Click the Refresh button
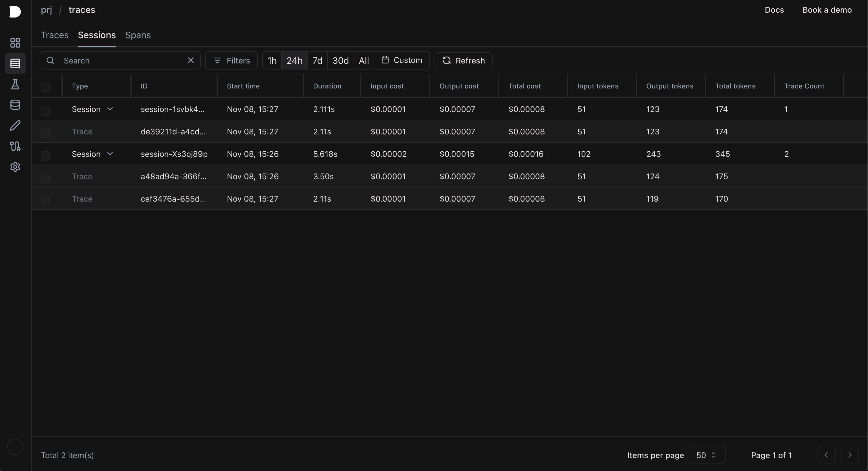This screenshot has height=471, width=868. click(463, 60)
